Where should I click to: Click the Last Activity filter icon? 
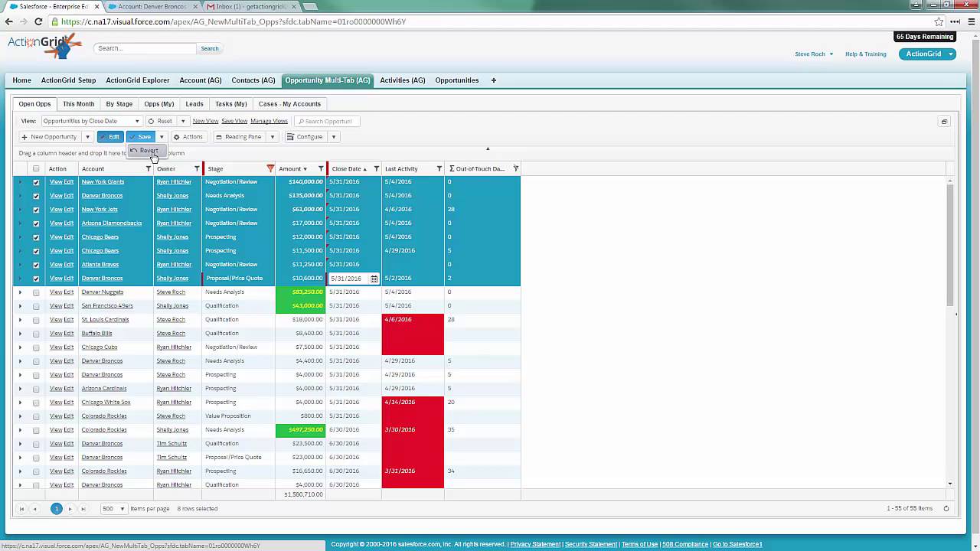[x=439, y=168]
